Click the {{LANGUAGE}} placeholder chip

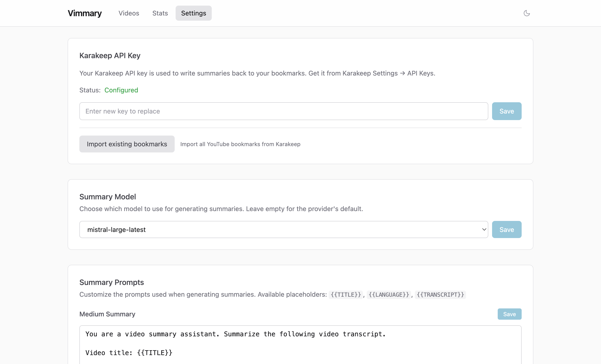click(x=389, y=295)
